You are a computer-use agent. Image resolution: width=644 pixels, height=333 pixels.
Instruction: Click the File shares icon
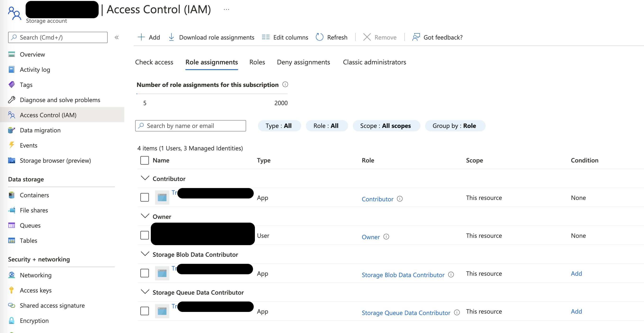point(11,210)
